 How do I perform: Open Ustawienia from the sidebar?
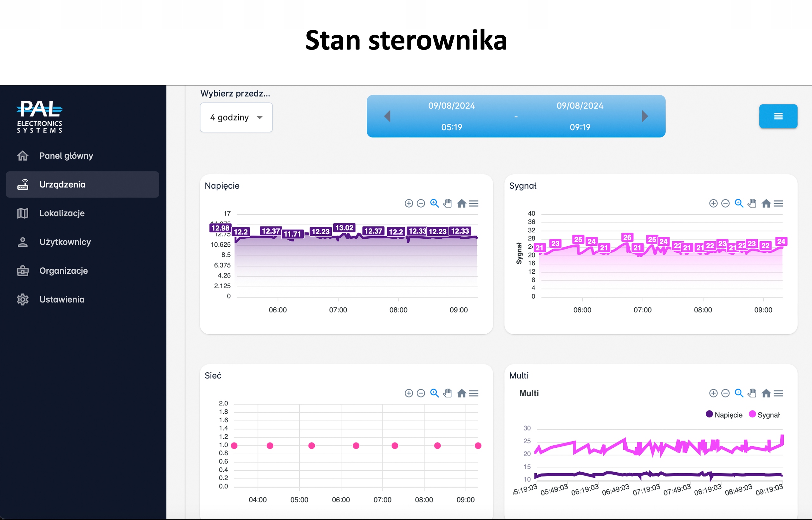point(62,299)
